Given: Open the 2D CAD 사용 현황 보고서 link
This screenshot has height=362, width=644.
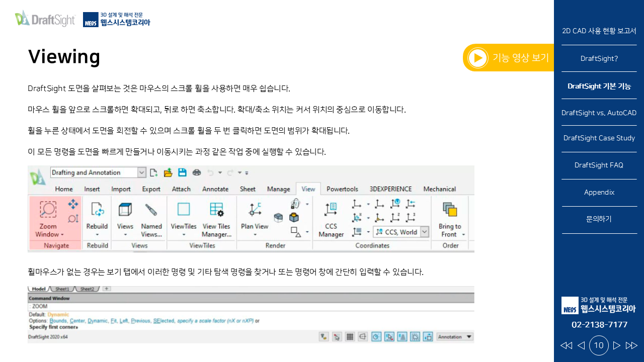Looking at the screenshot, I should (599, 31).
